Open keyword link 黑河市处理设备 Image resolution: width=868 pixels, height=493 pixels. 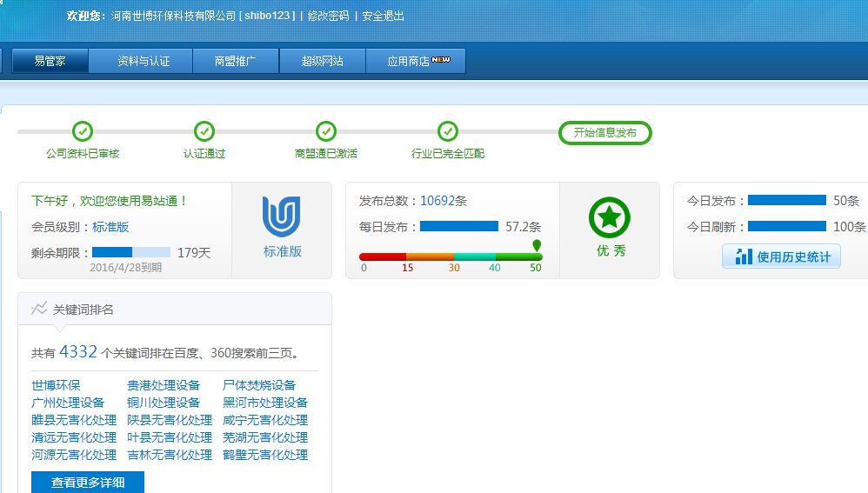pyautogui.click(x=265, y=403)
